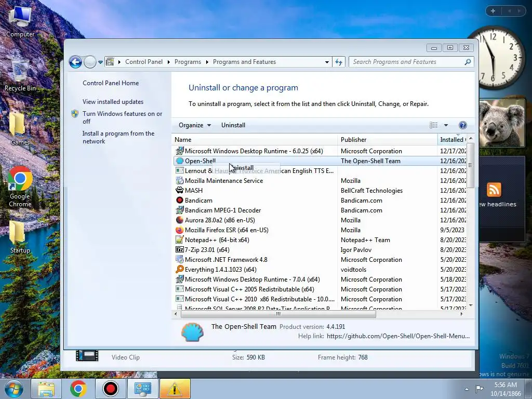Open the address bar history dropdown
Screen dimensions: 532x399
coord(327,62)
